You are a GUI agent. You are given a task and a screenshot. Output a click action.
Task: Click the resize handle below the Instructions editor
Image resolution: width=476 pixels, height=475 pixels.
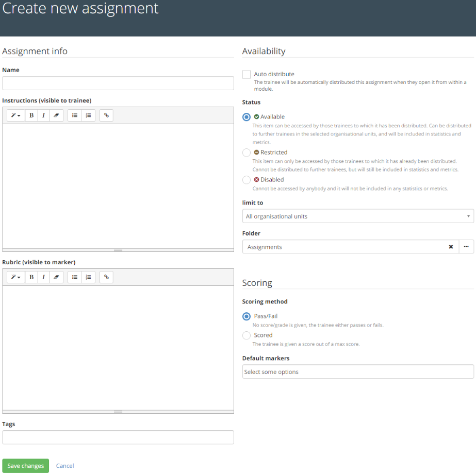click(118, 250)
